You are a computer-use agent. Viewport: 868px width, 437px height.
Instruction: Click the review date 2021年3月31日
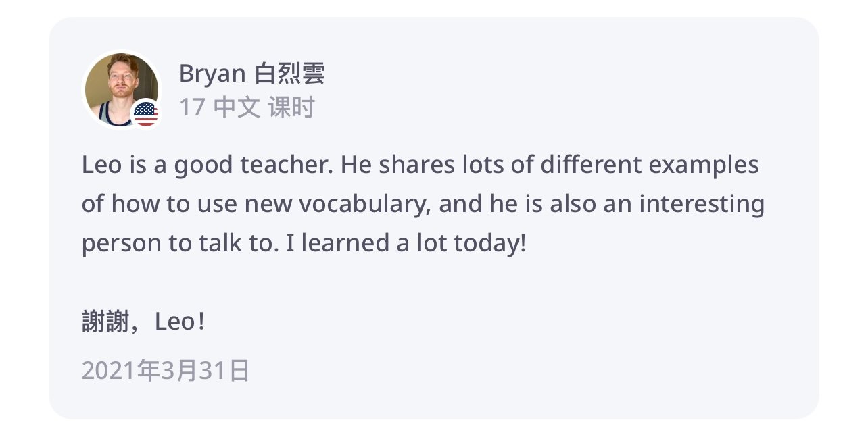point(166,371)
